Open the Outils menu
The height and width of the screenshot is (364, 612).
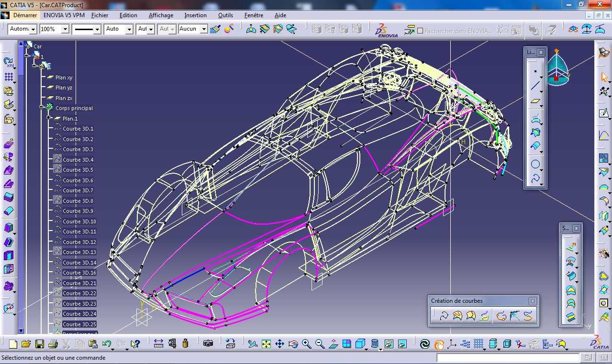[225, 15]
